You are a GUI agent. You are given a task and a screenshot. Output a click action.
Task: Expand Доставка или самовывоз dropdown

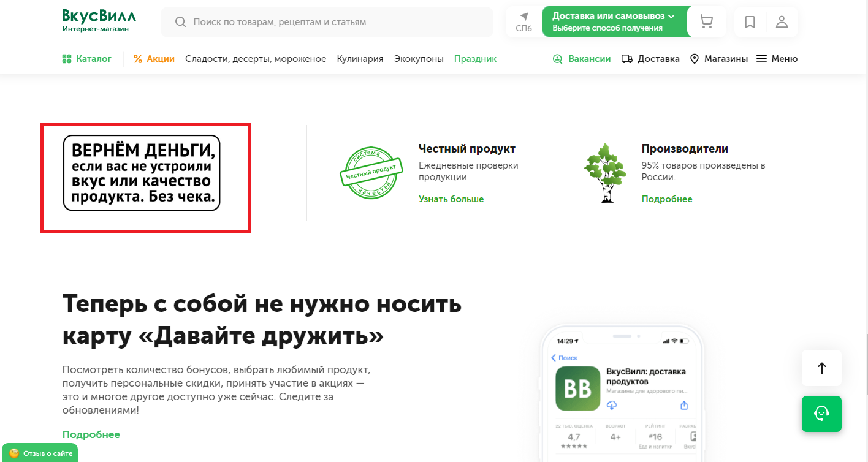point(613,22)
